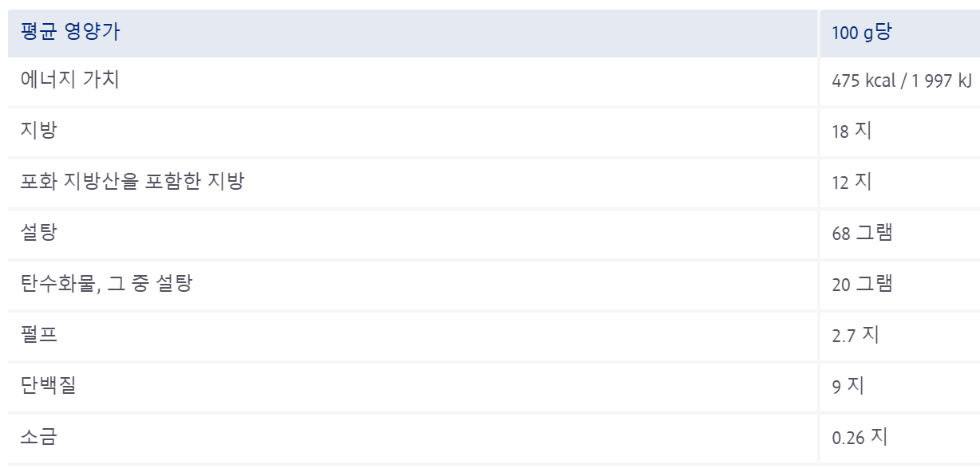Click the 소금 row label
980x472 pixels.
[x=39, y=437]
